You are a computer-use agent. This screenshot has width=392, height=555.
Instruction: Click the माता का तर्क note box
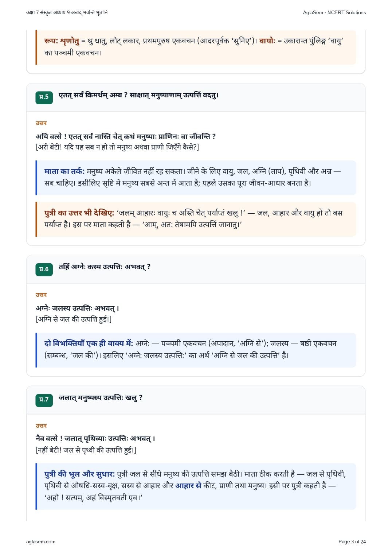196,177
